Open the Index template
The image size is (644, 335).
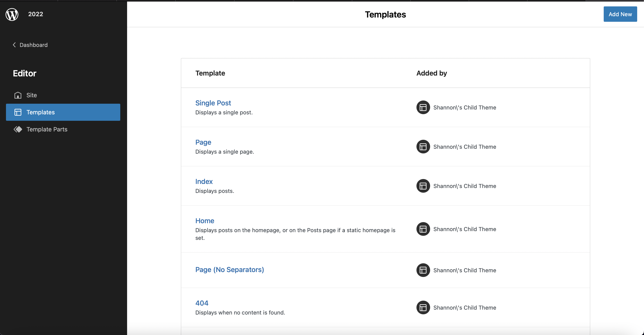click(x=204, y=181)
